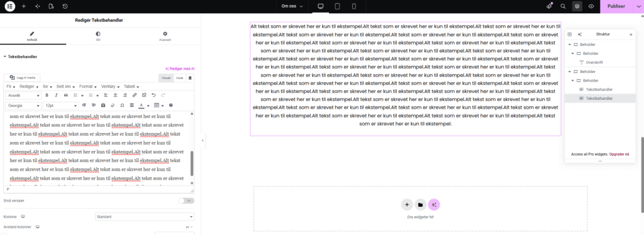This screenshot has height=235, width=644.
Task: Apply text color A swatch
Action: click(142, 106)
